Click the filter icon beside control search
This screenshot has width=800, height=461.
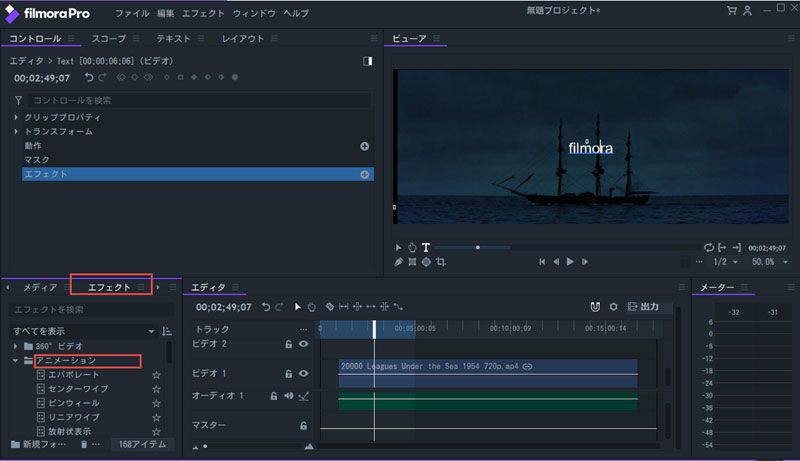18,100
